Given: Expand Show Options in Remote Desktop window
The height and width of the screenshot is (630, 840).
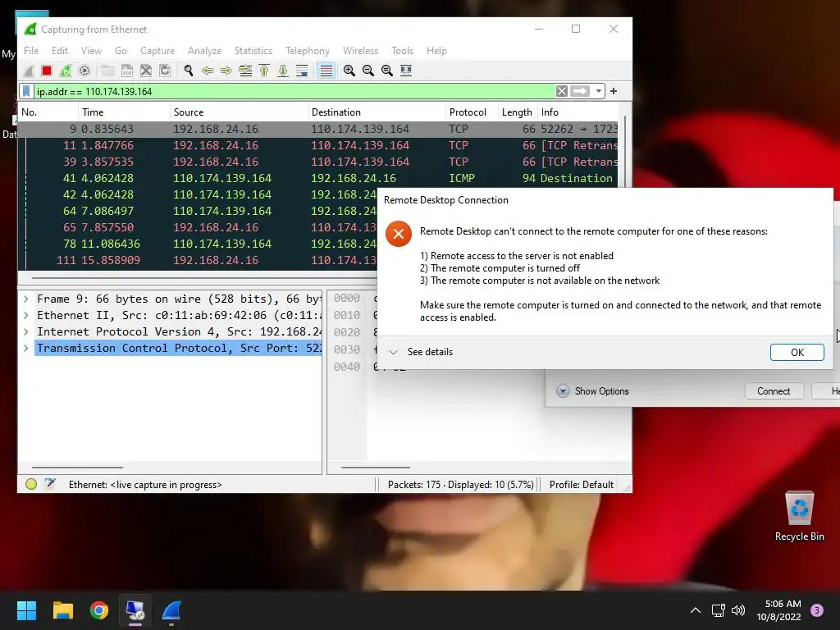Looking at the screenshot, I should tap(592, 391).
